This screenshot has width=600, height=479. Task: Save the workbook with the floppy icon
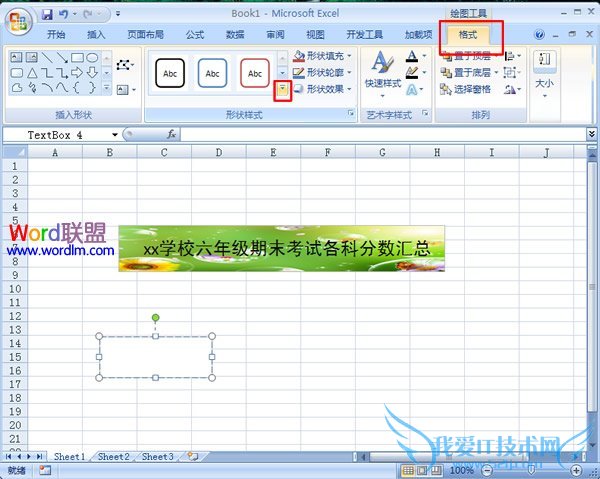tap(47, 15)
